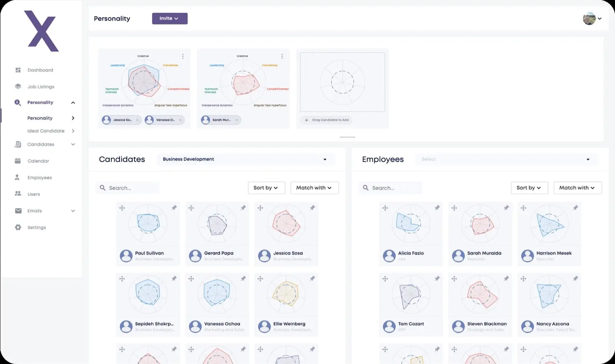Pin Gerard Papa's candidate card
Viewport: 615px width, 364px height.
(243, 208)
